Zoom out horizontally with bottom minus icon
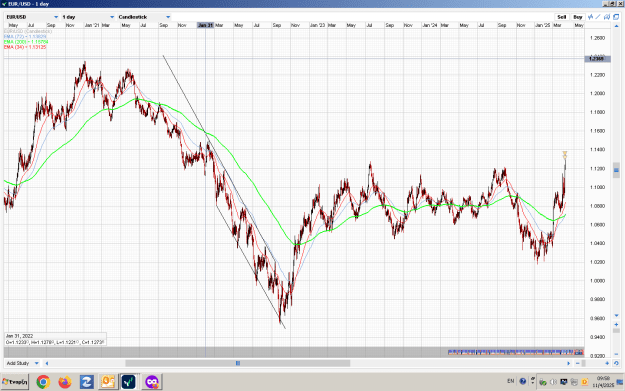 (x=578, y=363)
